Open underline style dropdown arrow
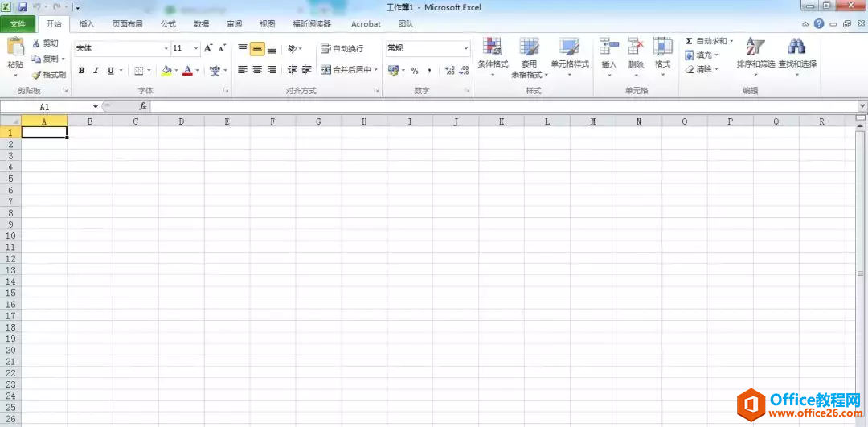 [x=121, y=70]
